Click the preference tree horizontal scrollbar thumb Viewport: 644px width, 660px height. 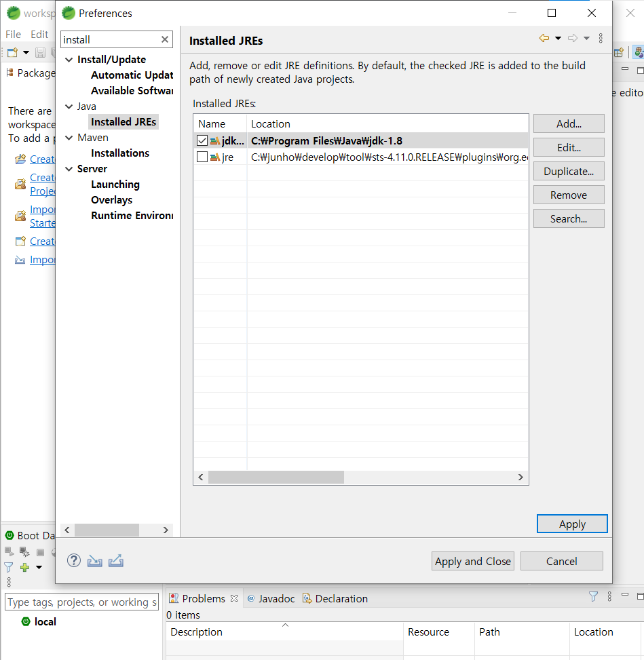point(107,530)
